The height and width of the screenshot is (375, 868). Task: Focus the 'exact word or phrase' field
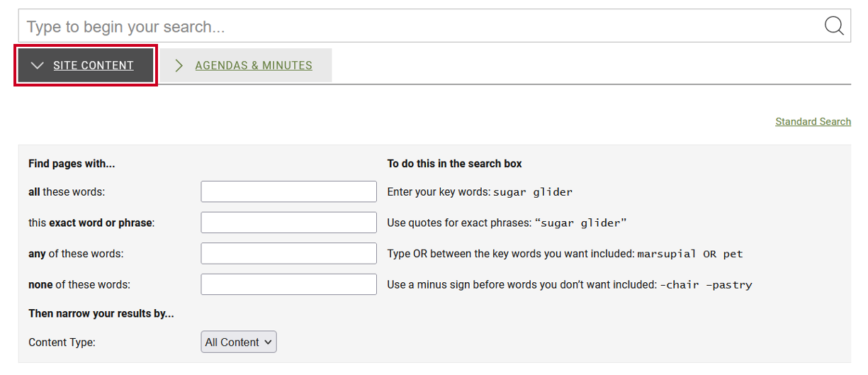289,223
